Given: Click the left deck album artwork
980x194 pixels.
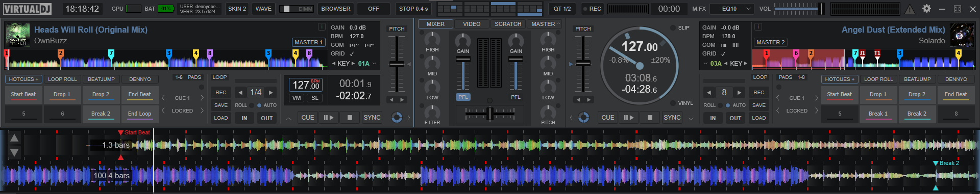Looking at the screenshot, I should click(x=18, y=35).
